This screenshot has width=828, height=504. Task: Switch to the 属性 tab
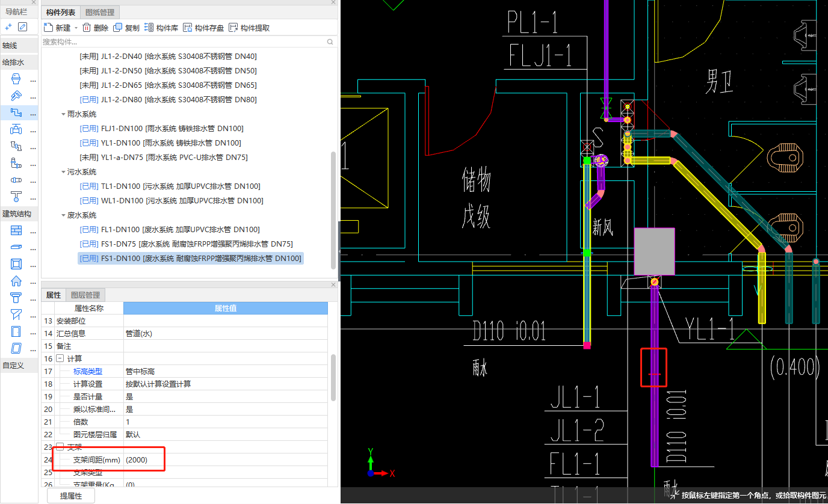tap(54, 295)
